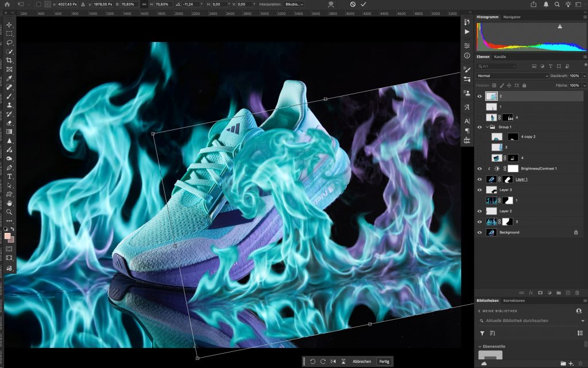
Task: Commit transform with the checkmark icon
Action: 363,4
